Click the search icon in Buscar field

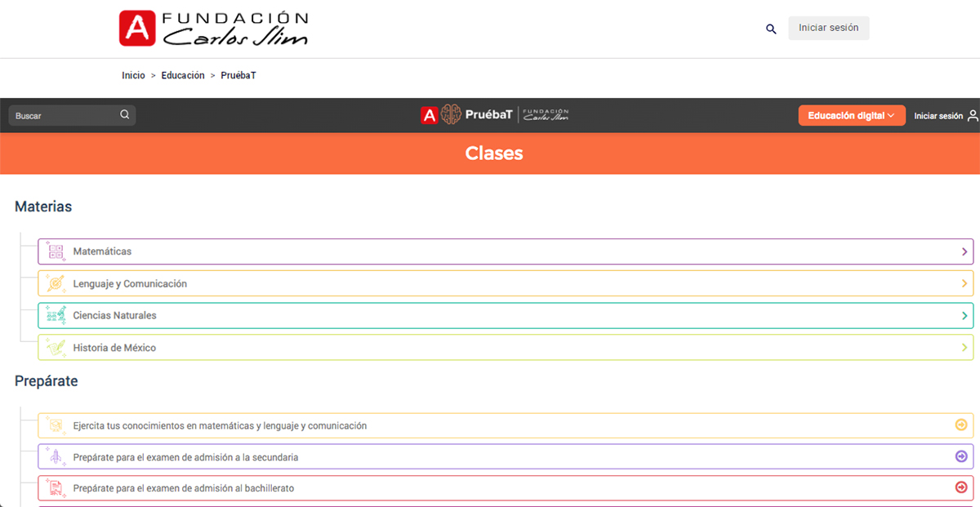click(x=125, y=115)
